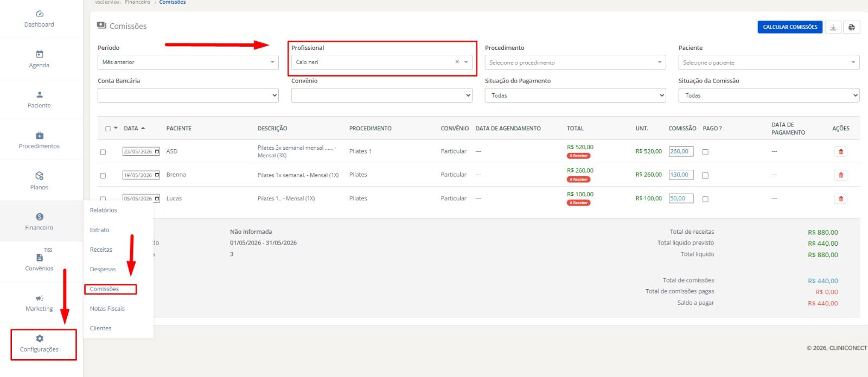Click the download icon beside Calcular Comissões
The width and height of the screenshot is (868, 377).
point(833,27)
